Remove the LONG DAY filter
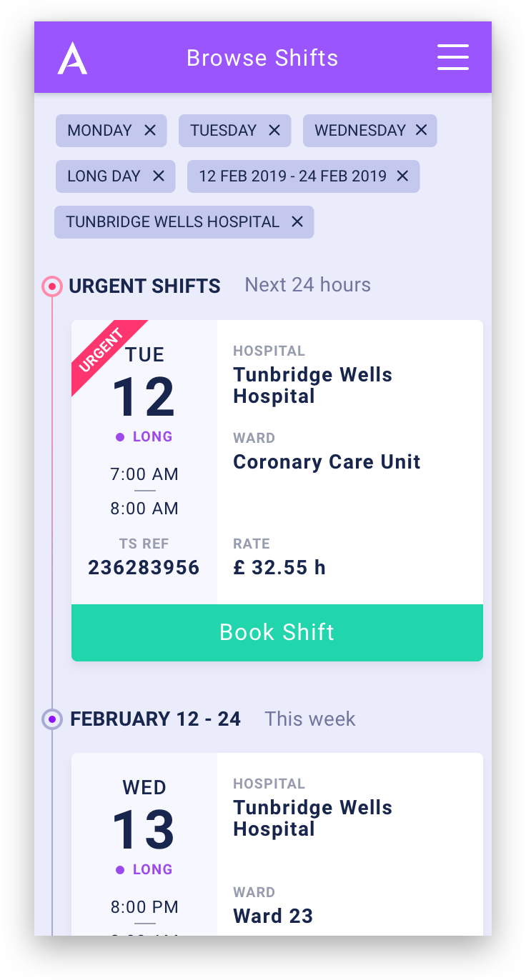 (159, 176)
